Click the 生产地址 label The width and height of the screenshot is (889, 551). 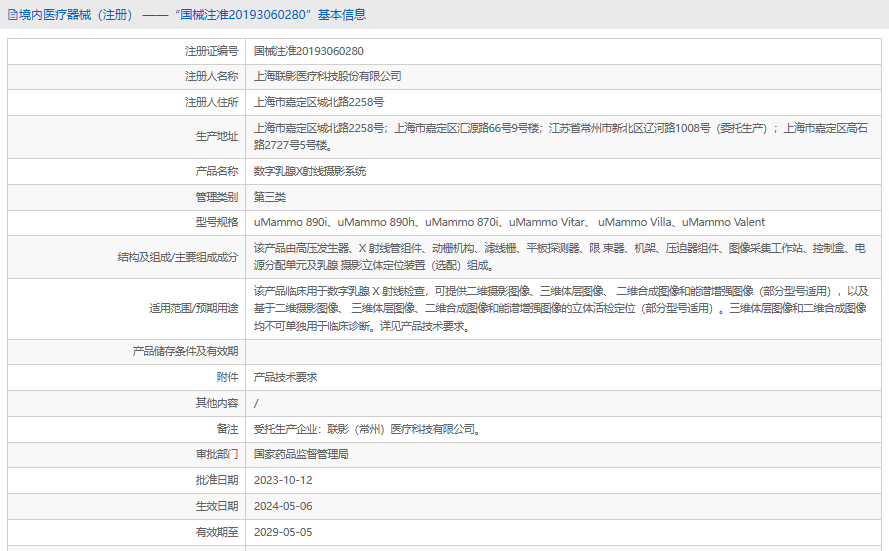(x=217, y=137)
